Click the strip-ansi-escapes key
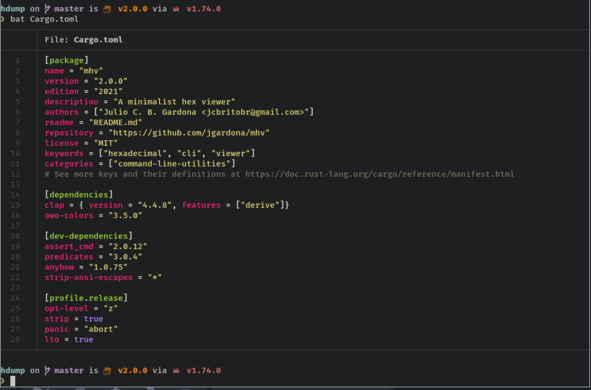Screen dimensions: 591x390 pyautogui.click(x=89, y=278)
